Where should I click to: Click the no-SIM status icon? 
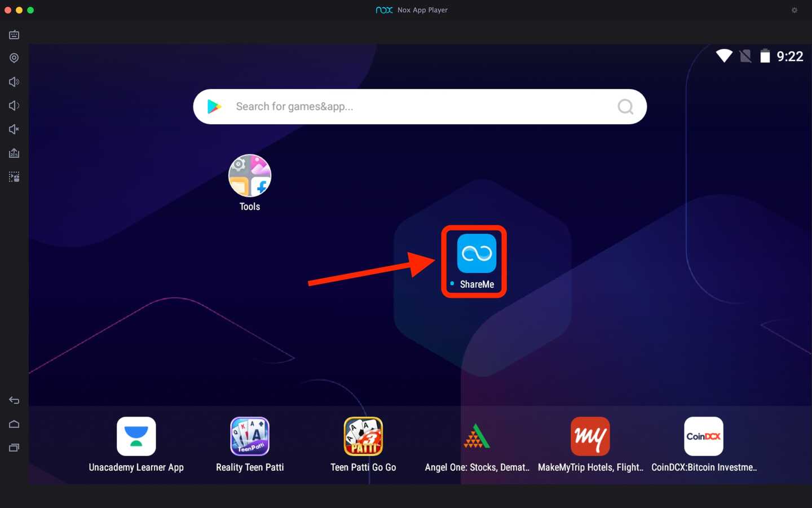click(745, 56)
